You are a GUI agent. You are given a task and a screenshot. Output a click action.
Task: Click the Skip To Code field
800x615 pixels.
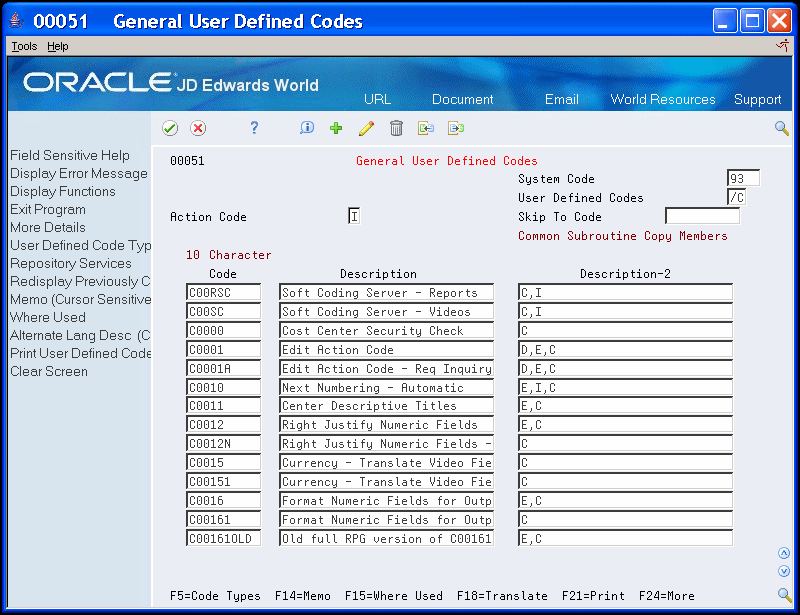tap(701, 216)
